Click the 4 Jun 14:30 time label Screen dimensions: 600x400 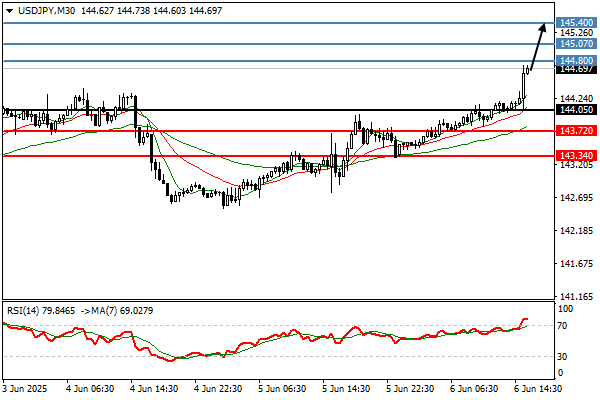click(x=154, y=389)
